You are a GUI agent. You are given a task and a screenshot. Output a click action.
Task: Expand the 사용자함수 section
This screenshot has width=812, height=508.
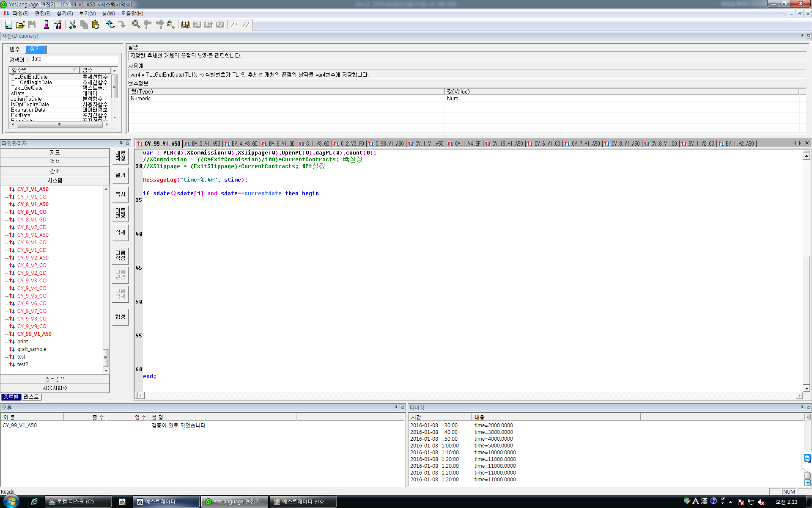coord(55,388)
